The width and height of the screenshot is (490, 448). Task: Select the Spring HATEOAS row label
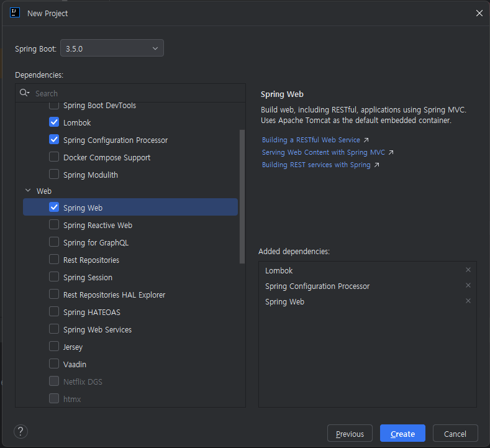point(91,312)
